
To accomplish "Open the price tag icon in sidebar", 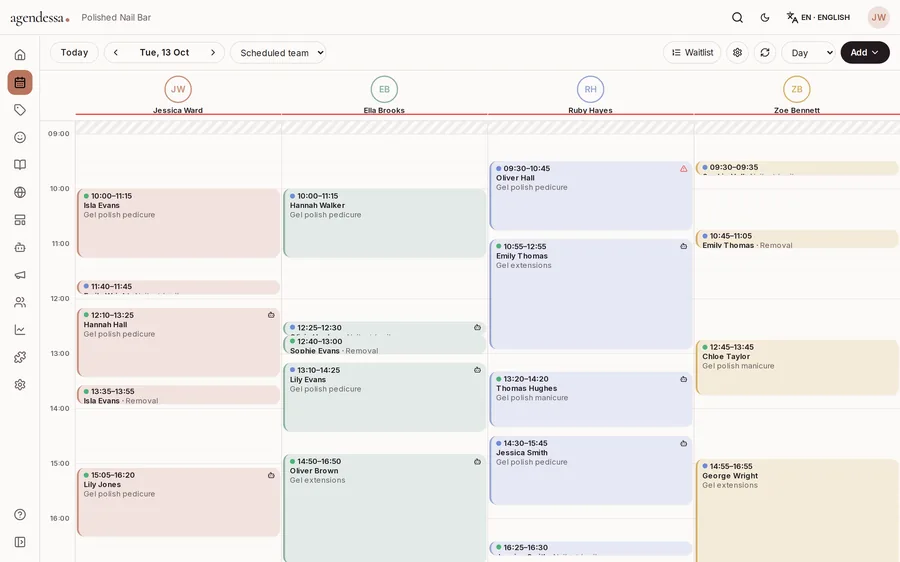I will 20,110.
